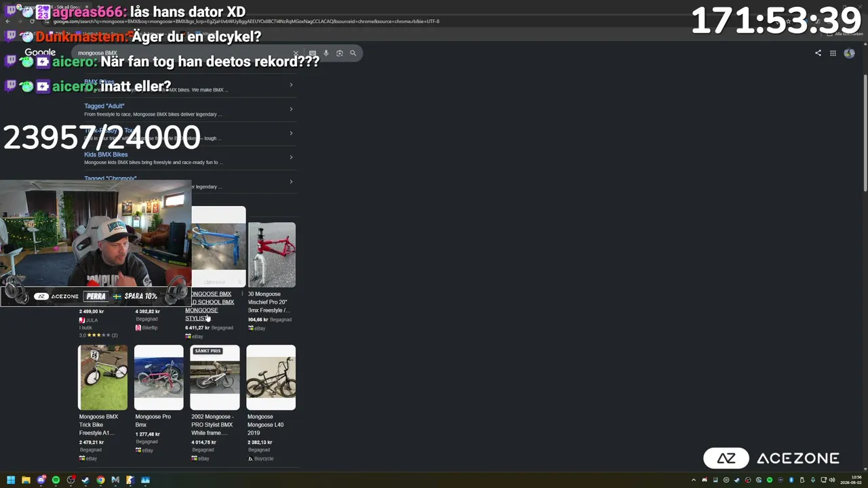This screenshot has height=488, width=868.
Task: Open the Google apps grid
Action: pos(833,53)
